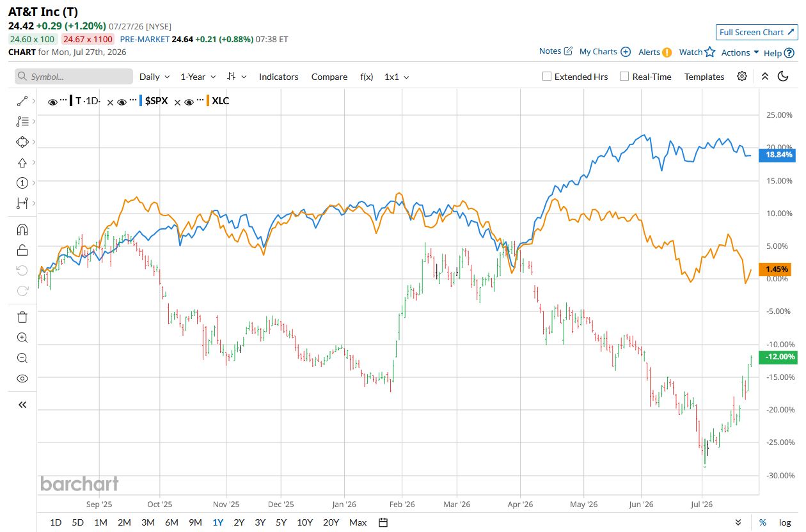Open the 1x1 grid layout dropdown
The image size is (806, 532).
click(397, 77)
